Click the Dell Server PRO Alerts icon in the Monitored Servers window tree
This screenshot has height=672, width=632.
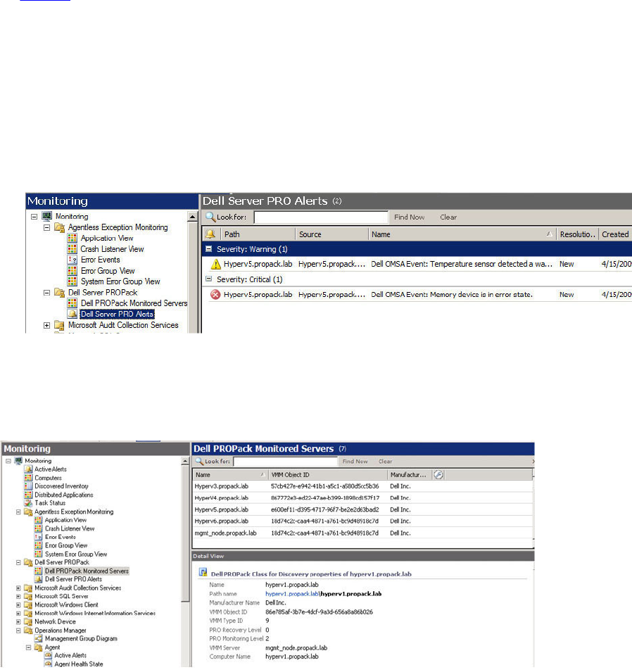(39, 579)
